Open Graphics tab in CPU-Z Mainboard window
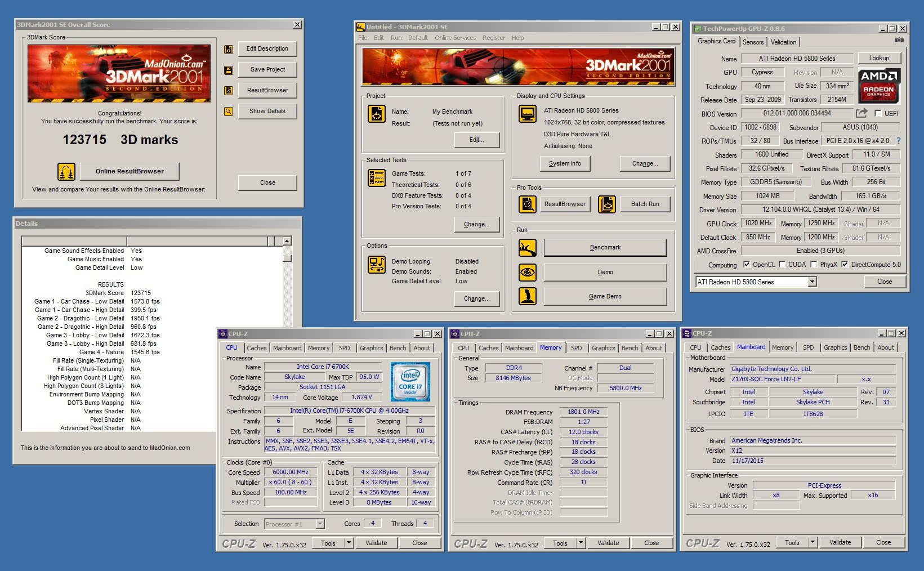The image size is (924, 571). pyautogui.click(x=835, y=347)
